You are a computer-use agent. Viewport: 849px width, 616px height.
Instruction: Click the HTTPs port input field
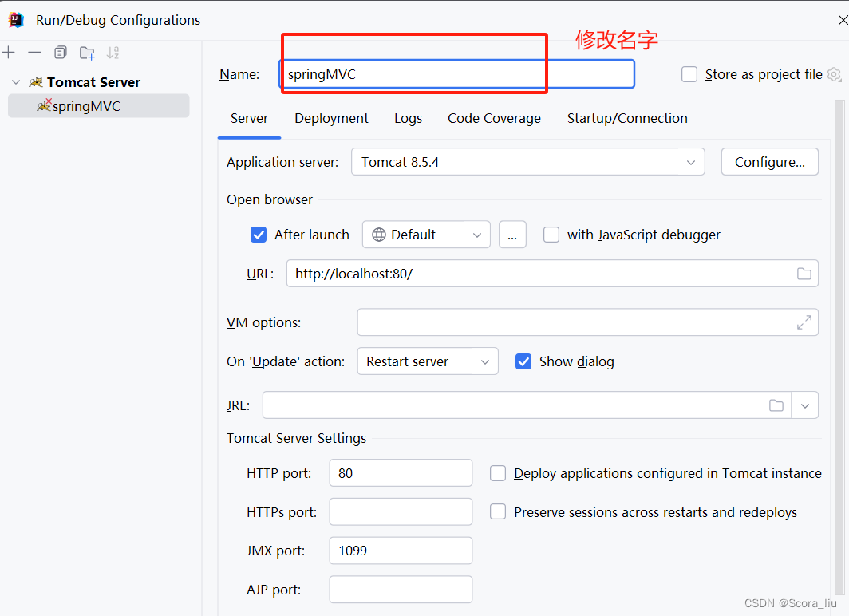[x=401, y=512]
